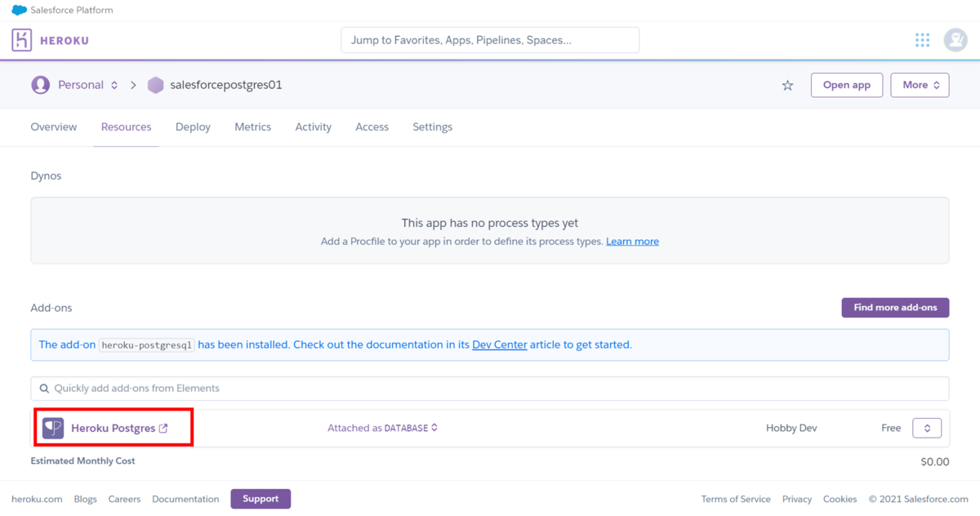Open the apps grid launcher icon
The height and width of the screenshot is (516, 980).
point(922,40)
